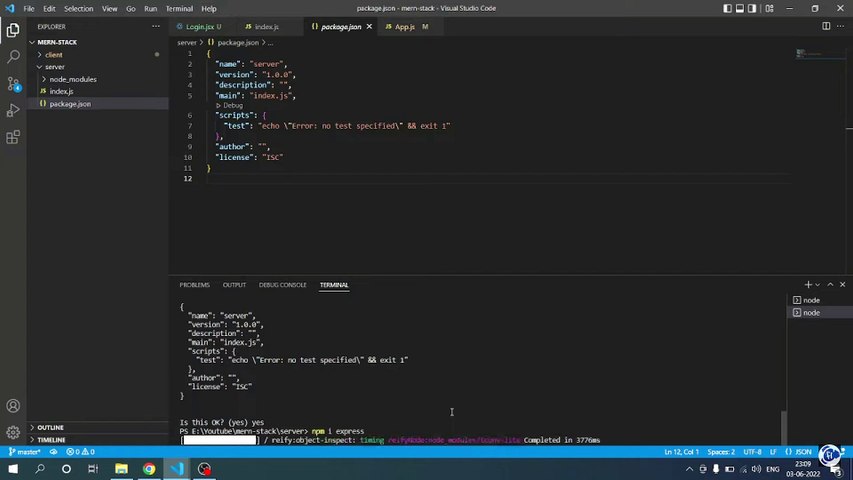Screen dimensions: 853x480
Task: Open Windows Start menu
Action: point(13,469)
